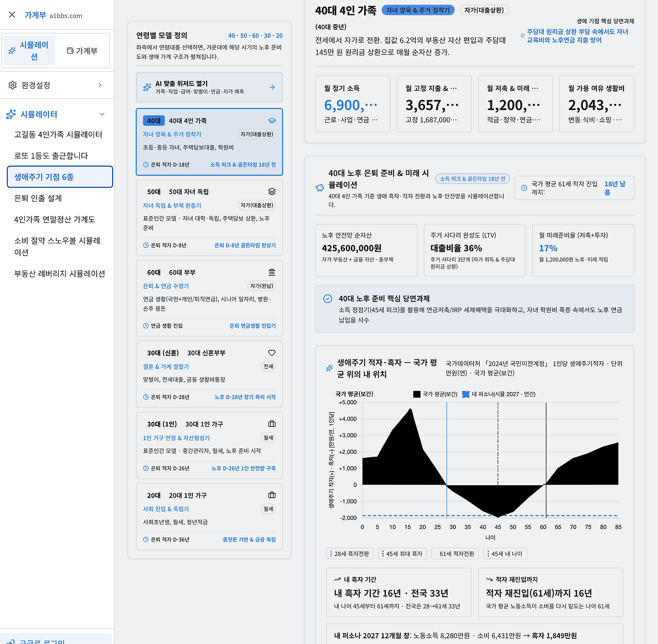The width and height of the screenshot is (658, 644).
Task: Click the 61세 적자전환 marker chip
Action: pos(455,554)
